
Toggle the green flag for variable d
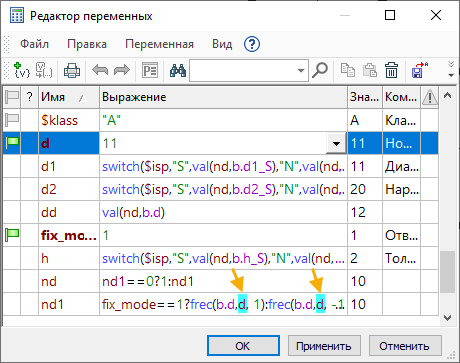(12, 143)
